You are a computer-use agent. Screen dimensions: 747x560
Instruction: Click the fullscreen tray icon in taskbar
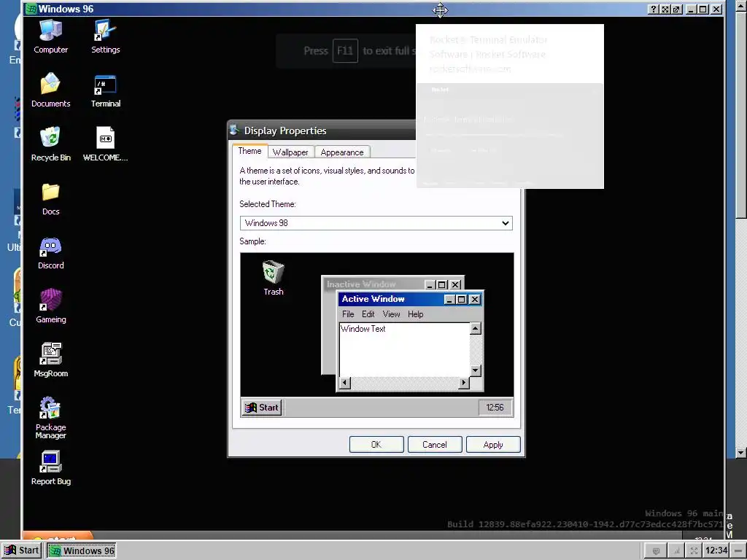[694, 551]
